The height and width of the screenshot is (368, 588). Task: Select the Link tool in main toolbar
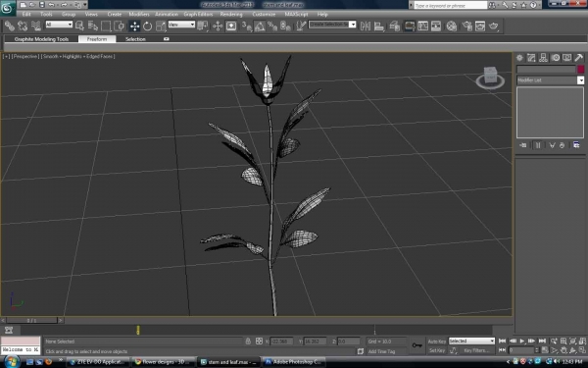pos(10,26)
